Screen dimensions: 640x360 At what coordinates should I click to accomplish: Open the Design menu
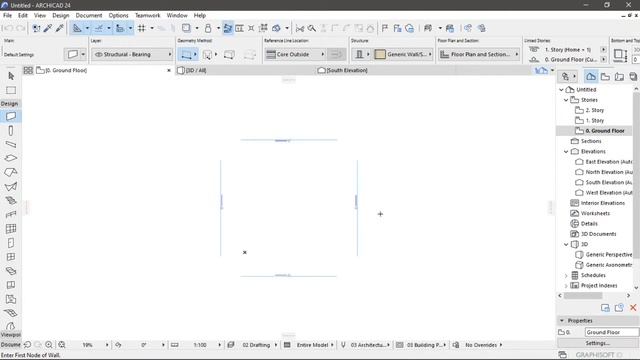(60, 15)
